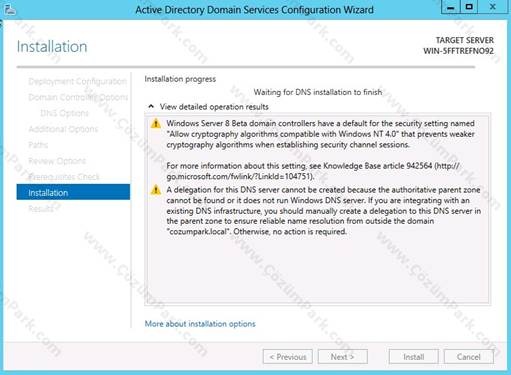Screen dimensions: 511x375
Task: Maximize the wizard window
Action: pyautogui.click(x=469, y=7)
